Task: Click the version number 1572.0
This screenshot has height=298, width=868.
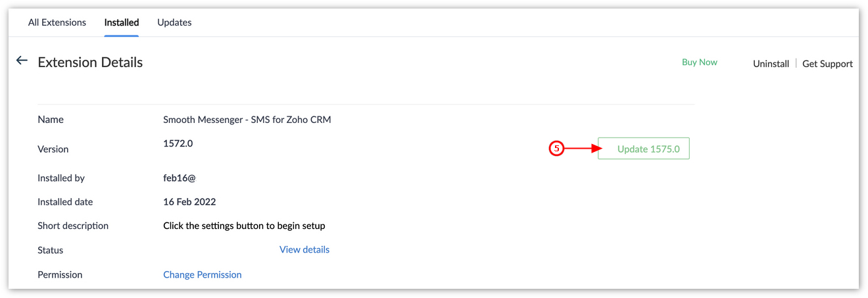Action: tap(178, 143)
